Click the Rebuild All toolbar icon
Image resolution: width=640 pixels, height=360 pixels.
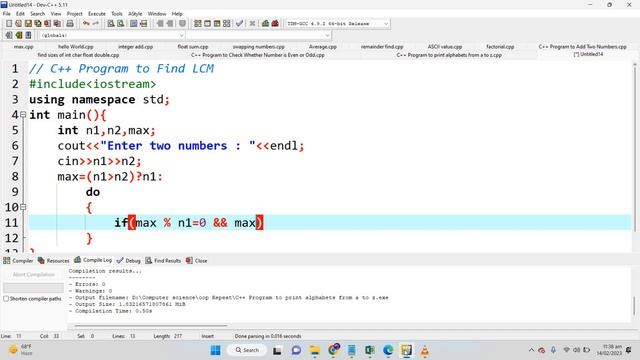click(227, 24)
